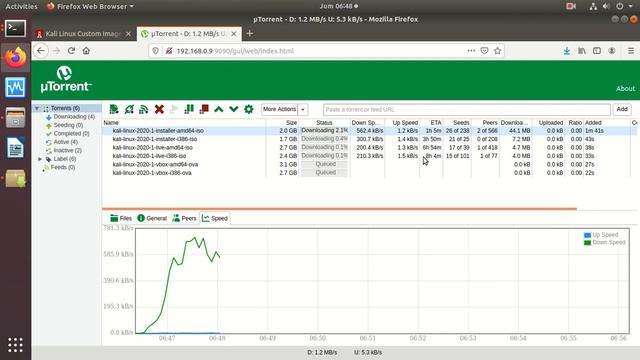This screenshot has height=360, width=640.
Task: Open Firefox account icon
Action: coord(611,51)
